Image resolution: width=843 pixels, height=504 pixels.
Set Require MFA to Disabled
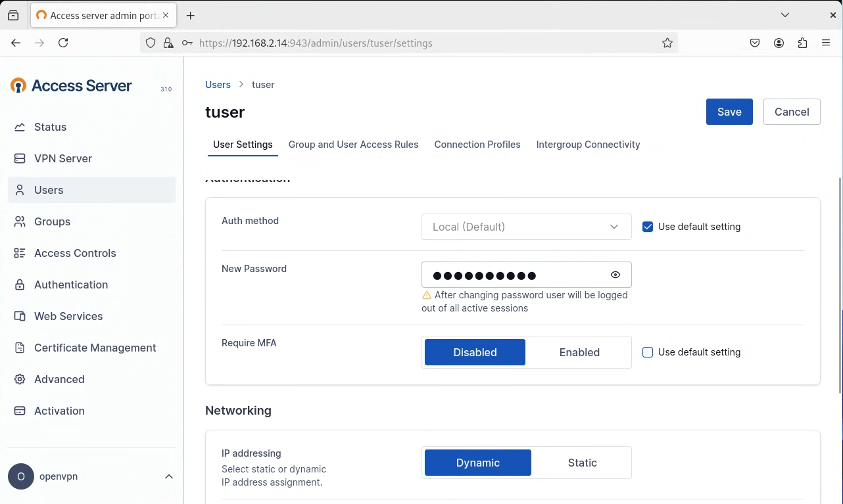tap(475, 352)
